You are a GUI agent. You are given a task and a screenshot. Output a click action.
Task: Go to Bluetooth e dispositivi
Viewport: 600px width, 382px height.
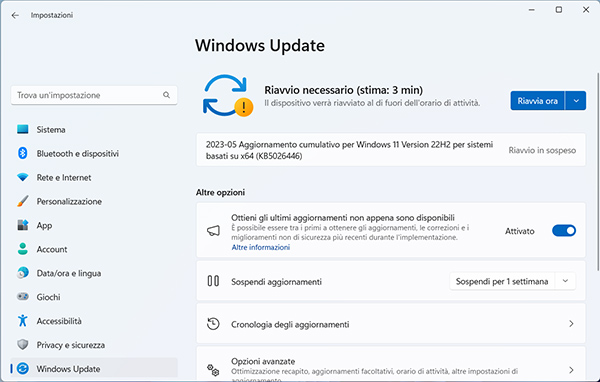(x=94, y=153)
